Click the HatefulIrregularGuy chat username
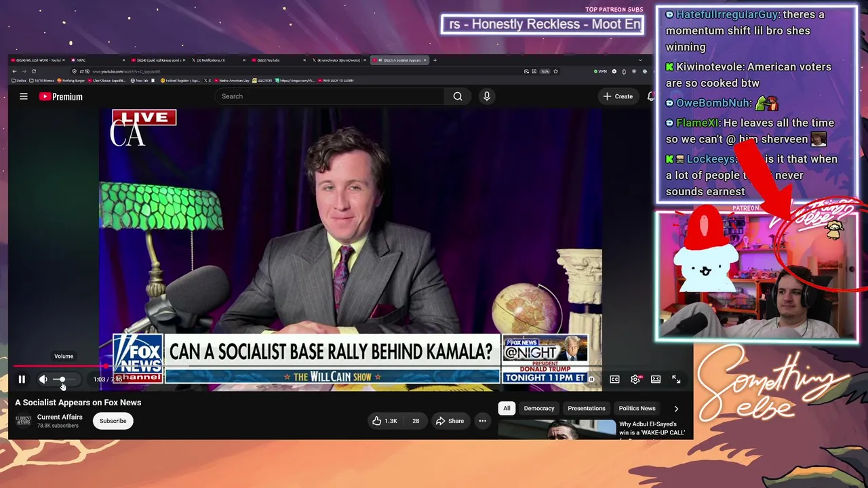This screenshot has width=868, height=488. pos(726,14)
